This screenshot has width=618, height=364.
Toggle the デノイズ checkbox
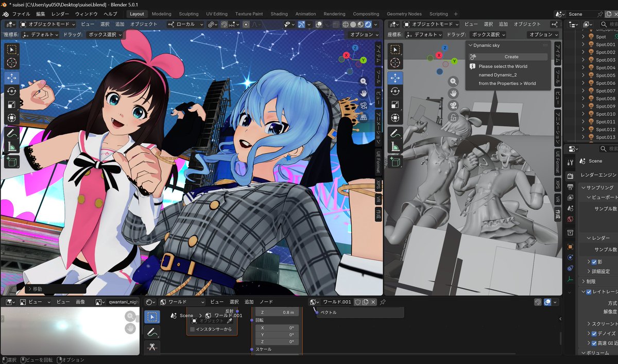click(x=594, y=334)
